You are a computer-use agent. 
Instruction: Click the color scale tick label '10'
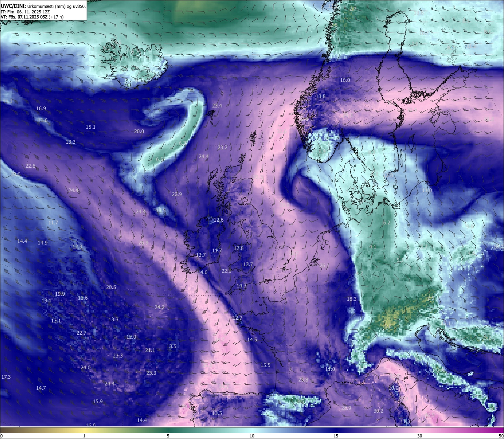252,436
